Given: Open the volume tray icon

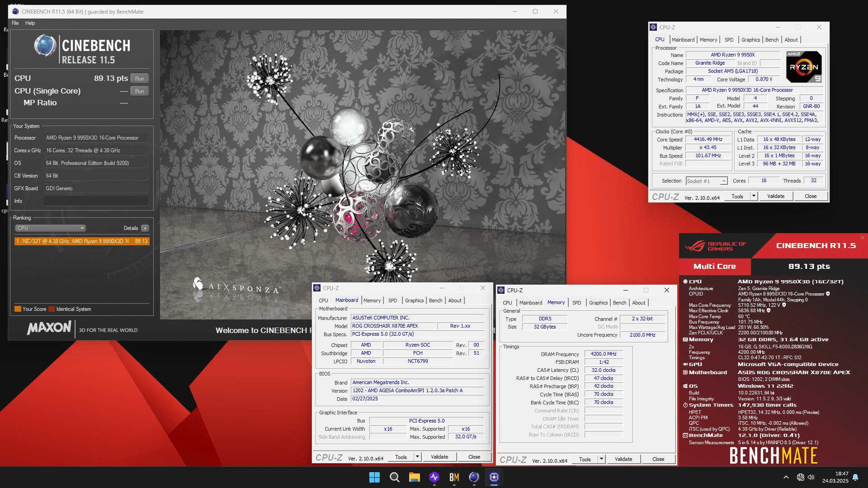Looking at the screenshot, I should tap(811, 477).
